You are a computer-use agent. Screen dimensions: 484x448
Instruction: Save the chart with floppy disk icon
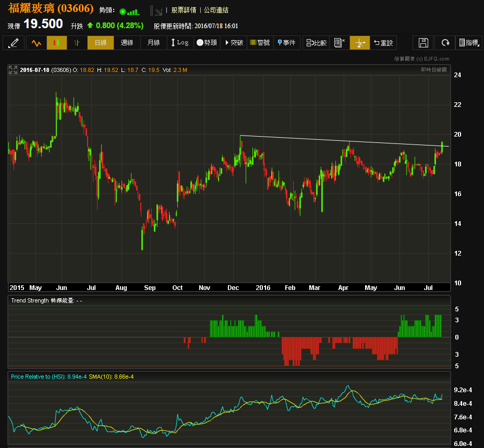point(423,43)
